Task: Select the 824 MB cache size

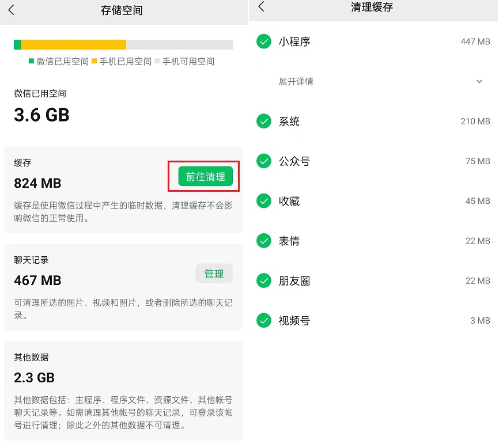Action: coord(37,183)
